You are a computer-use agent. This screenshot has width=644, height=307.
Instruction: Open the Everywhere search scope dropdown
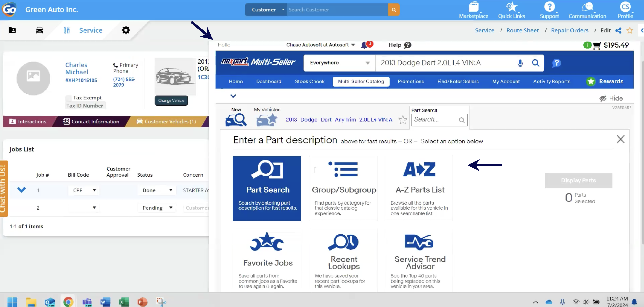[x=339, y=63]
